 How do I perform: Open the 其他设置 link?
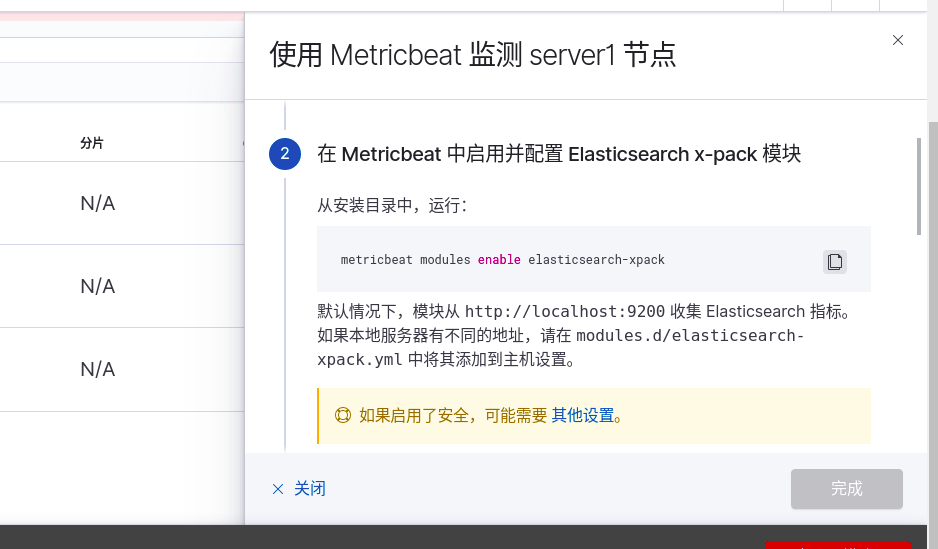click(x=582, y=415)
